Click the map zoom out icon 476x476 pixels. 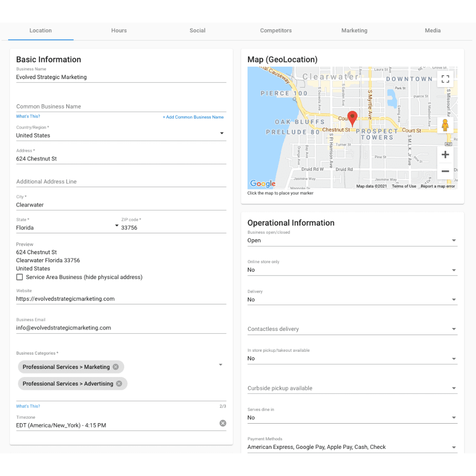(445, 171)
